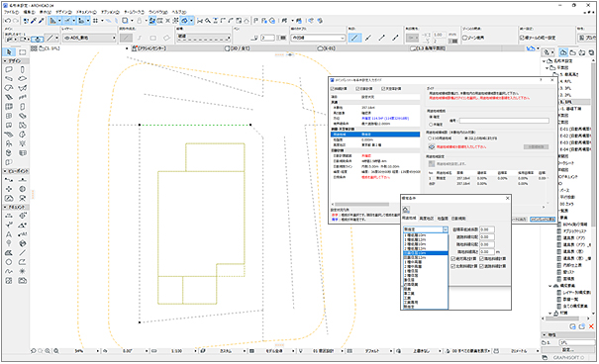
Task: Open the 編集 menu
Action: (30, 12)
